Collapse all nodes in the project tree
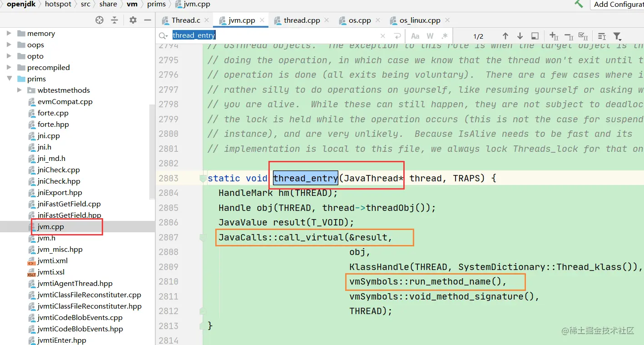Viewport: 644px width, 345px height. 114,20
